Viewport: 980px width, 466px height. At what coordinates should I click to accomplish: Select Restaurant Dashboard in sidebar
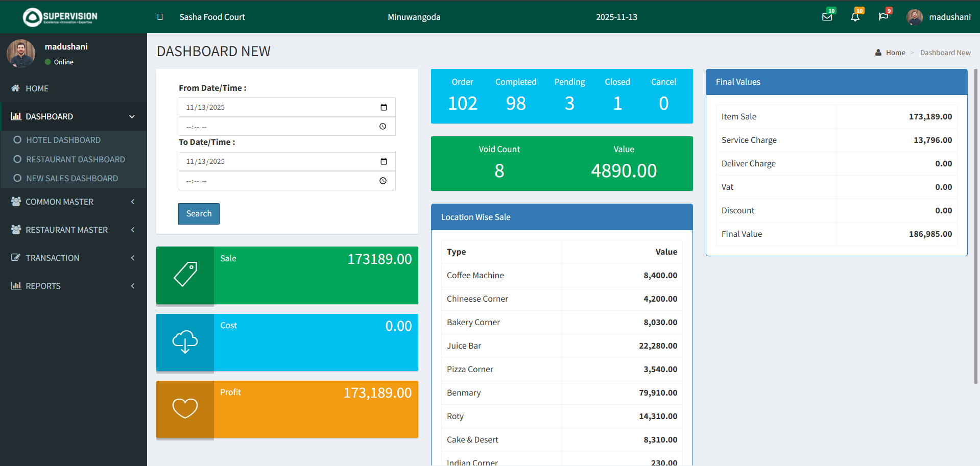tap(75, 159)
